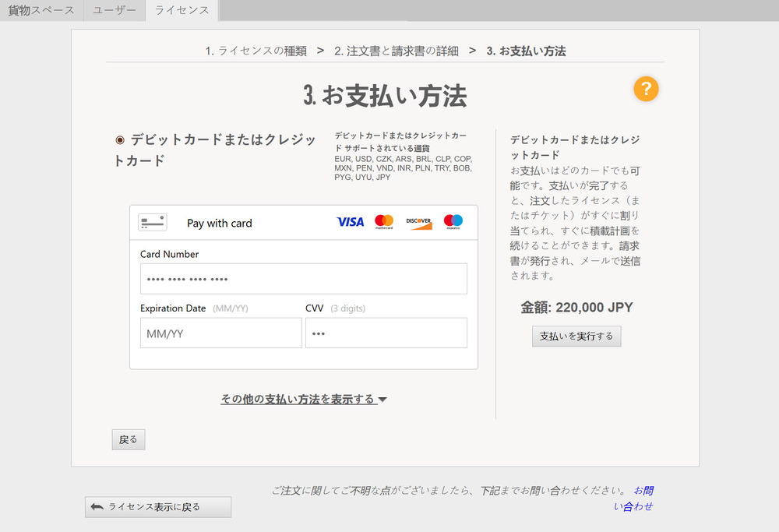The image size is (779, 532).
Task: Click the CVV input field
Action: tap(386, 333)
